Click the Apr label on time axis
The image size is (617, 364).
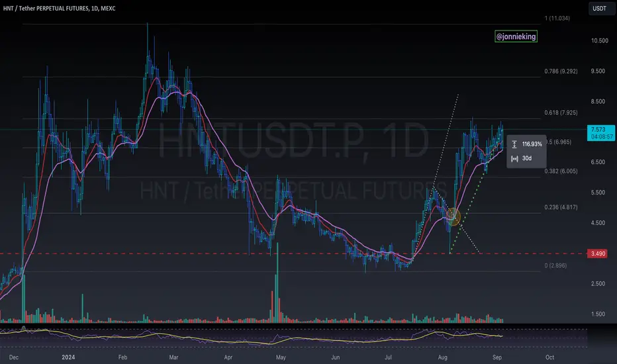click(x=228, y=357)
